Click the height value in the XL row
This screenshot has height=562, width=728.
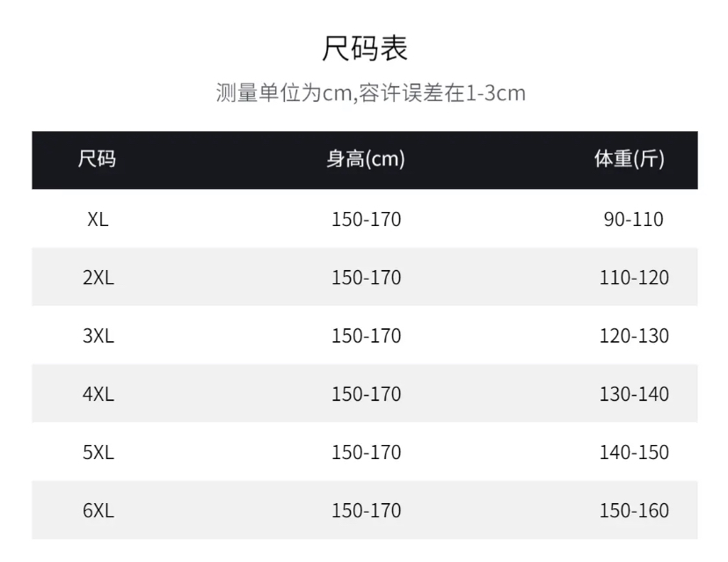pyautogui.click(x=366, y=219)
